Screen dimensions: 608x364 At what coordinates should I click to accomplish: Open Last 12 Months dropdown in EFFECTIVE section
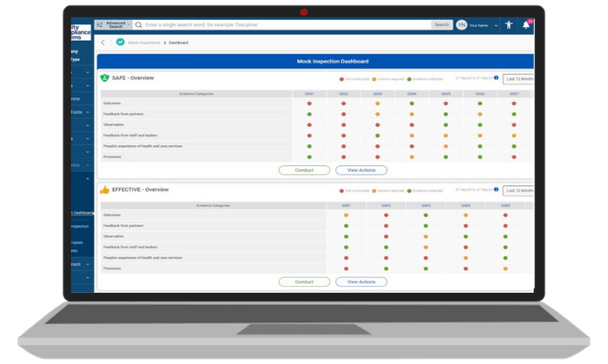tap(519, 189)
